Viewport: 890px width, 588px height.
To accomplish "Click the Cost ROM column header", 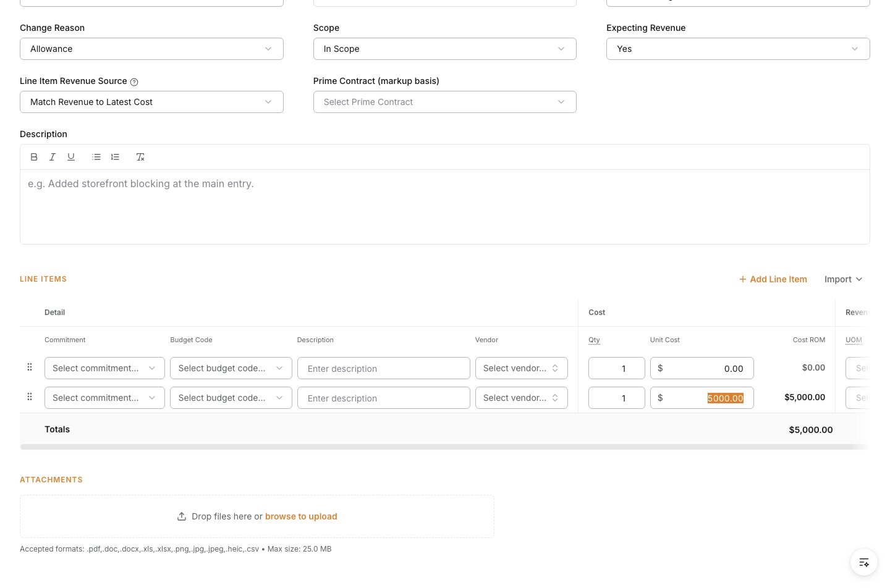I will pos(809,340).
